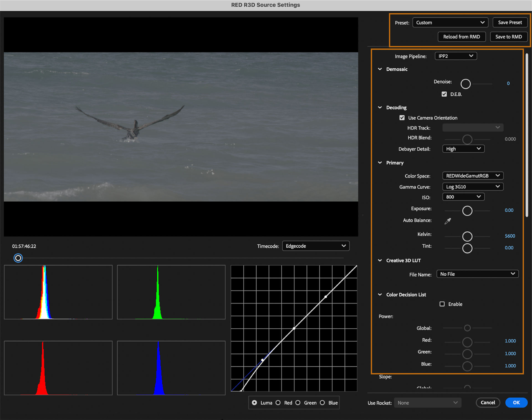Open the Color Space dropdown
The height and width of the screenshot is (420, 532).
point(473,176)
